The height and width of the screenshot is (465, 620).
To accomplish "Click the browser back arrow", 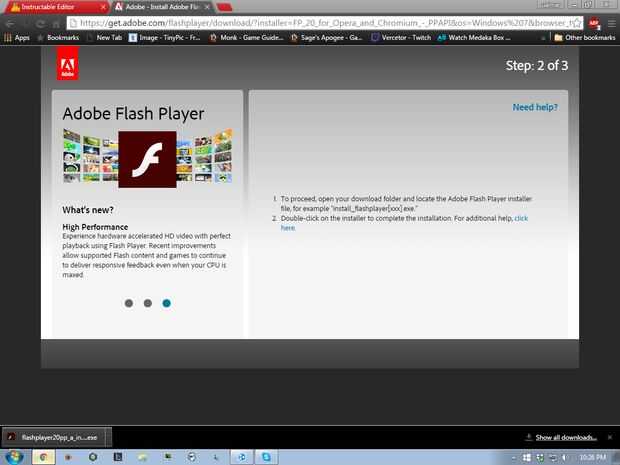I will [10, 23].
